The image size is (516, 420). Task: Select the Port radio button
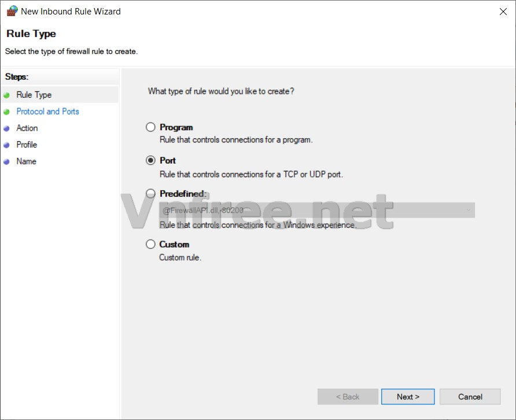click(150, 160)
